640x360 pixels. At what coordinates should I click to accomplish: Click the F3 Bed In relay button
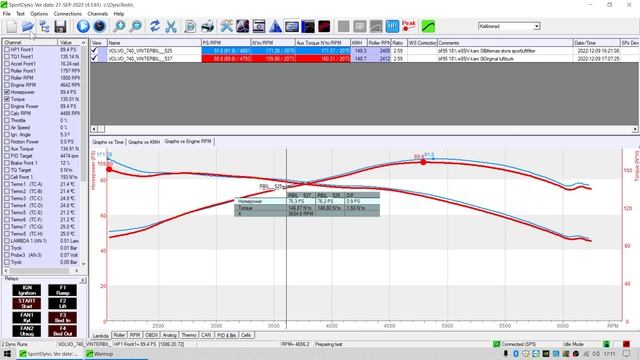62,317
